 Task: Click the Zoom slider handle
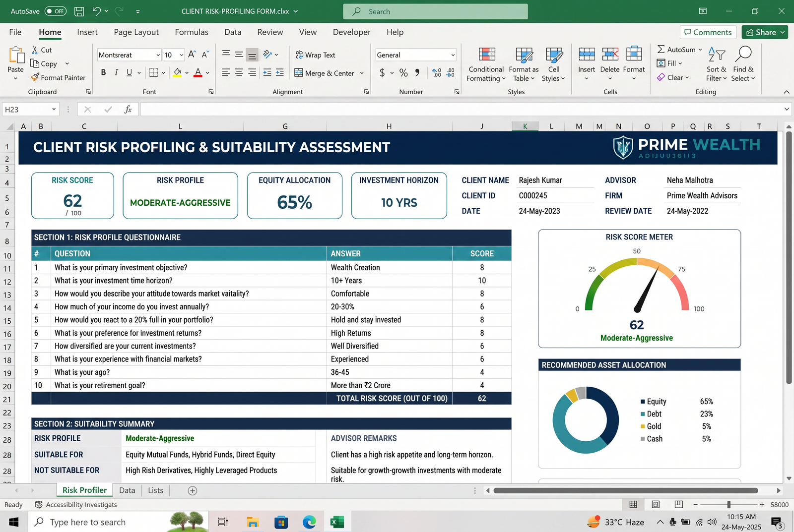[x=728, y=504]
